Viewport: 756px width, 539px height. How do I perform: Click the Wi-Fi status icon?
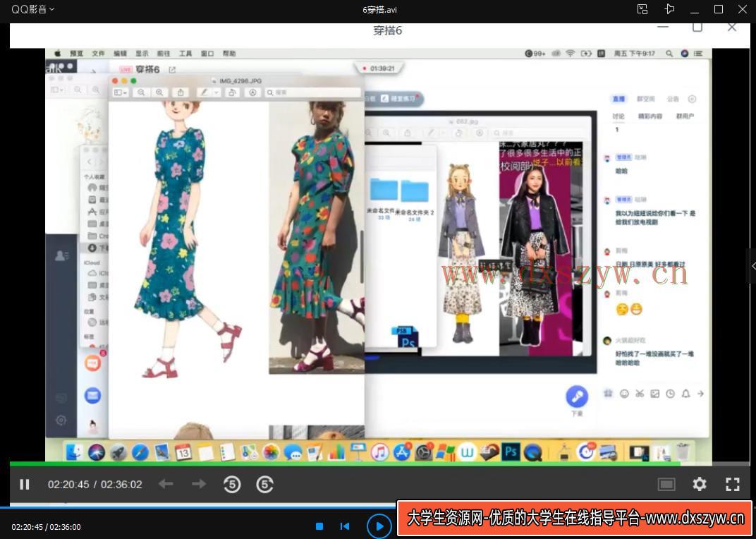(571, 54)
